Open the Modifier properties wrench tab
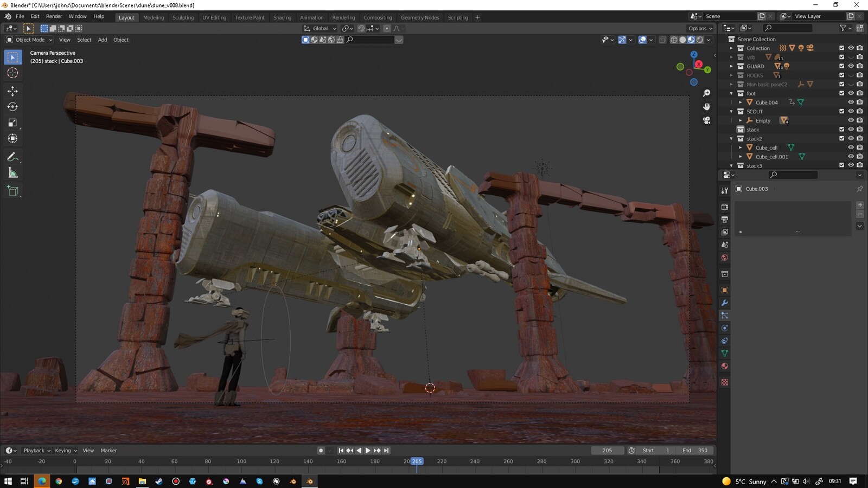Screen dimensions: 868x488 coord(724,303)
